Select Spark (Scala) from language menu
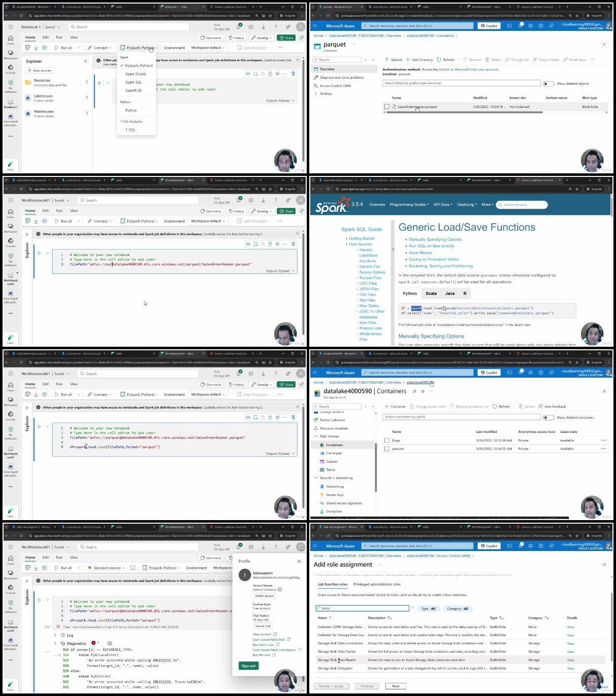Screen dimensions: 616x696 coord(136,74)
